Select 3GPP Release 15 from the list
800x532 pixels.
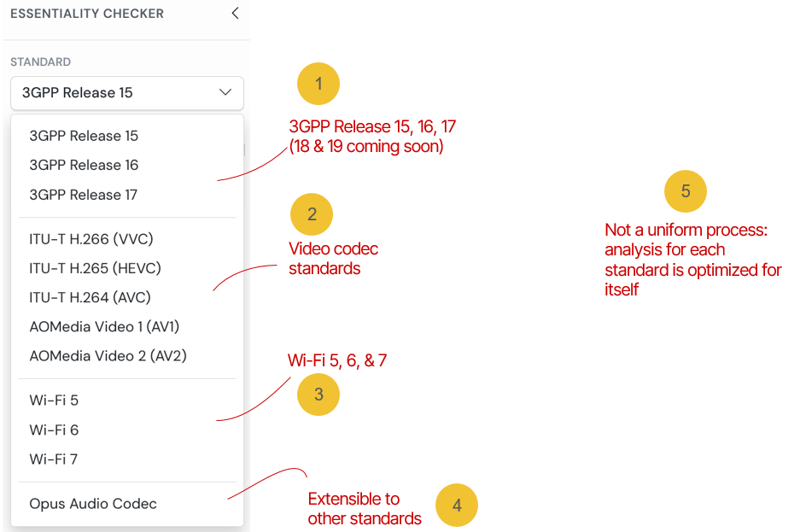[x=127, y=136]
